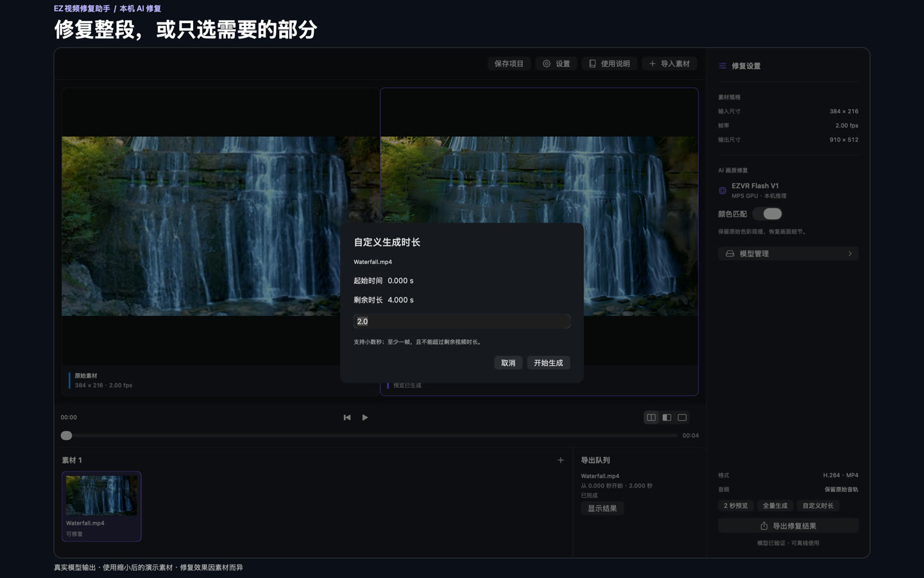Toggle the 颜色匹配 switch
The width and height of the screenshot is (924, 578).
pos(767,214)
